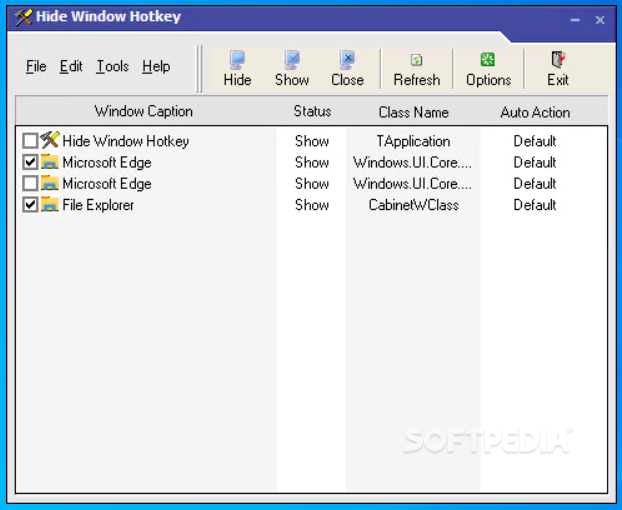Screen dimensions: 622x510
Task: Open the File menu
Action: pyautogui.click(x=36, y=66)
